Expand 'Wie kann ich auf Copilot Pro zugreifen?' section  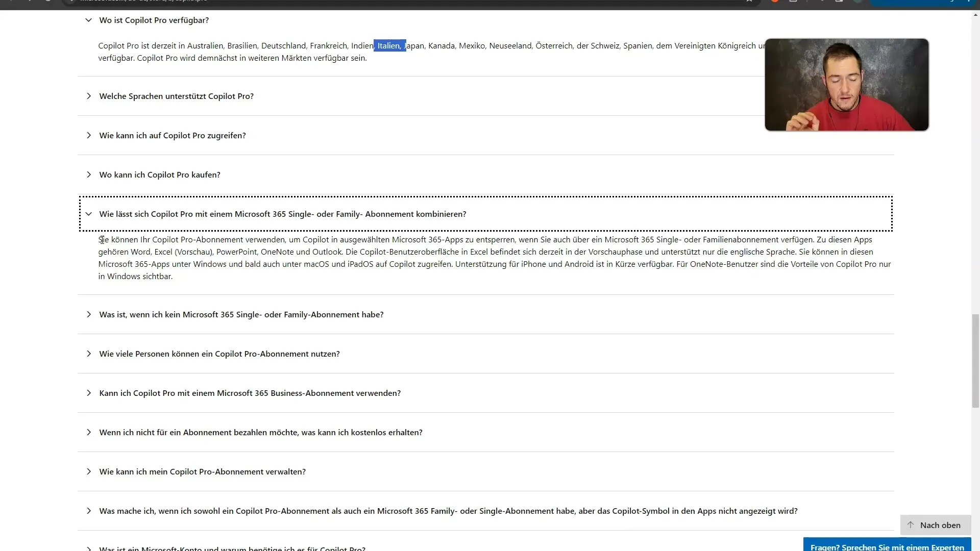pos(88,135)
